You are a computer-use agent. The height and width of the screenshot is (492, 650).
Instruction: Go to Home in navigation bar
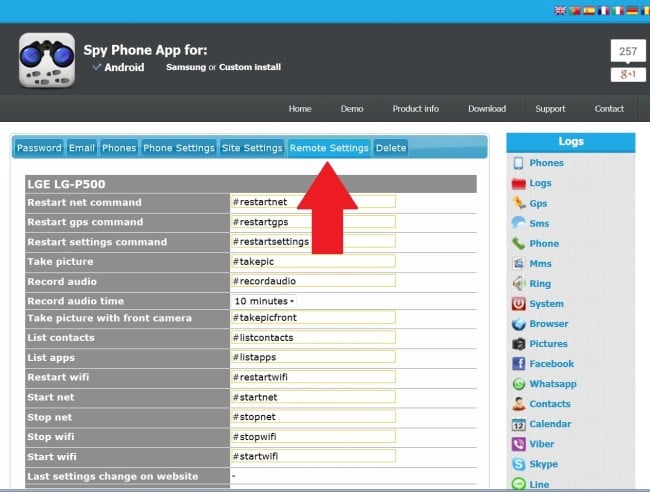(300, 109)
